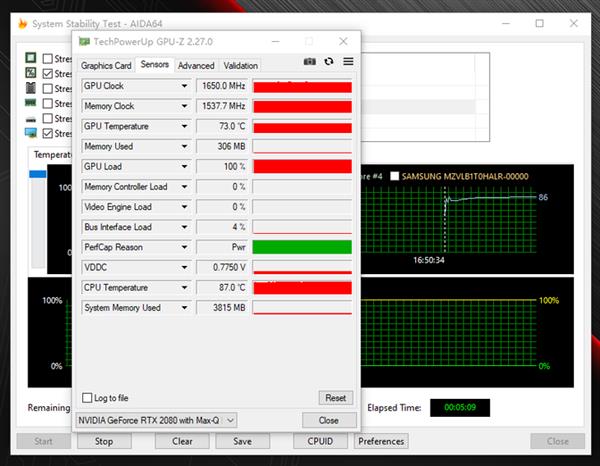Click the GPU Temperature value field
This screenshot has width=600, height=466.
pyautogui.click(x=221, y=127)
